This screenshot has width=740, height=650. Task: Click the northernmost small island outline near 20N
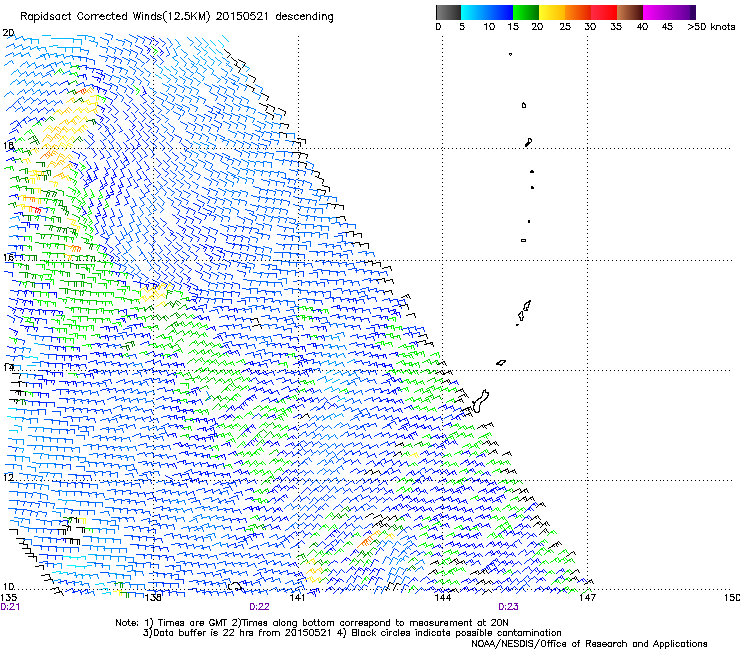510,54
